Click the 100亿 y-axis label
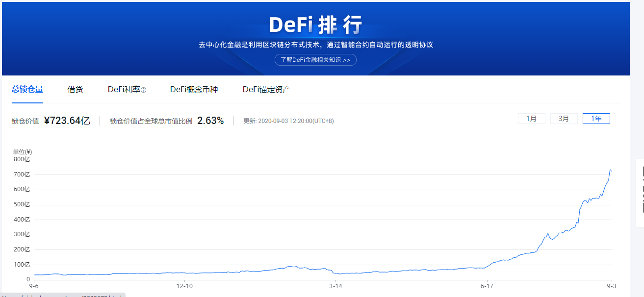This screenshot has width=644, height=297. pos(22,265)
